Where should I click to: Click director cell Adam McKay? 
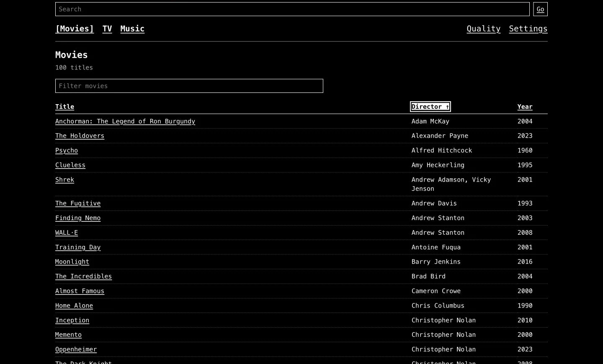[430, 121]
